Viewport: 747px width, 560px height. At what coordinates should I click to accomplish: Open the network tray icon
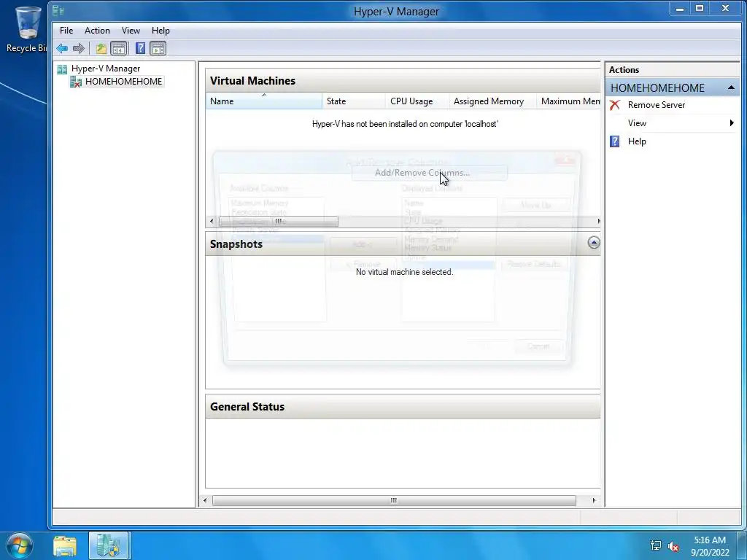click(656, 545)
